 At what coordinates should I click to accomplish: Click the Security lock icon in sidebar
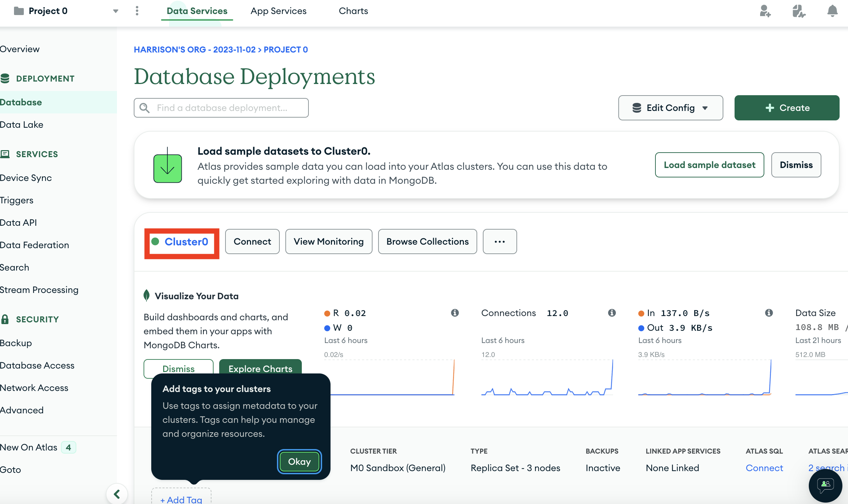(x=5, y=319)
